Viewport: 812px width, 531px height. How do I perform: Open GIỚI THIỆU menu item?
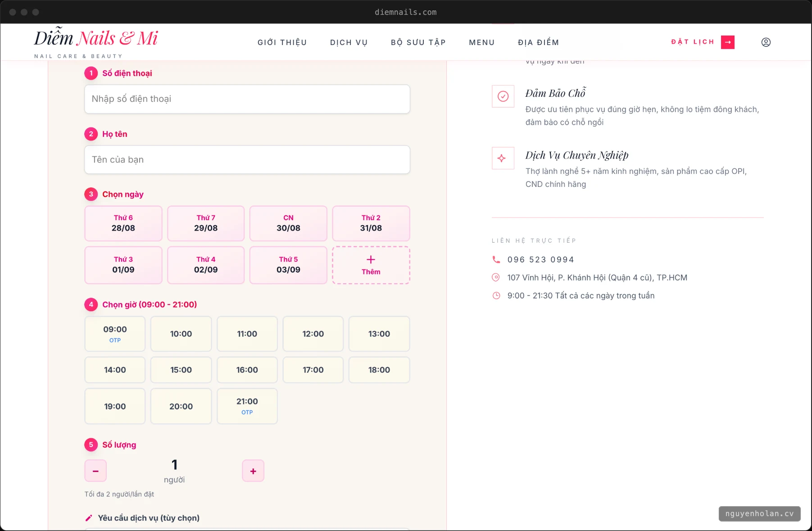(282, 42)
